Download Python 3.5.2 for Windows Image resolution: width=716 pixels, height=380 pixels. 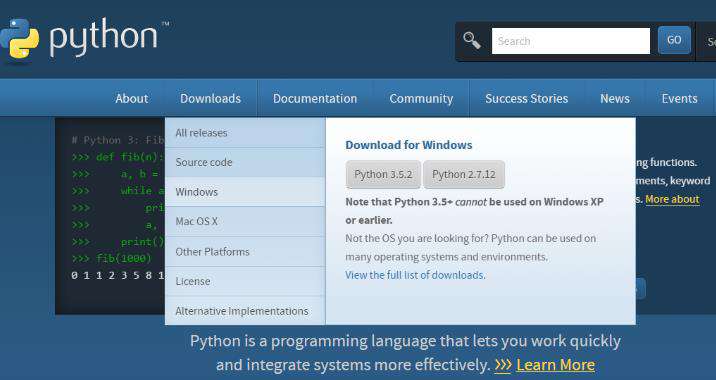pyautogui.click(x=383, y=174)
